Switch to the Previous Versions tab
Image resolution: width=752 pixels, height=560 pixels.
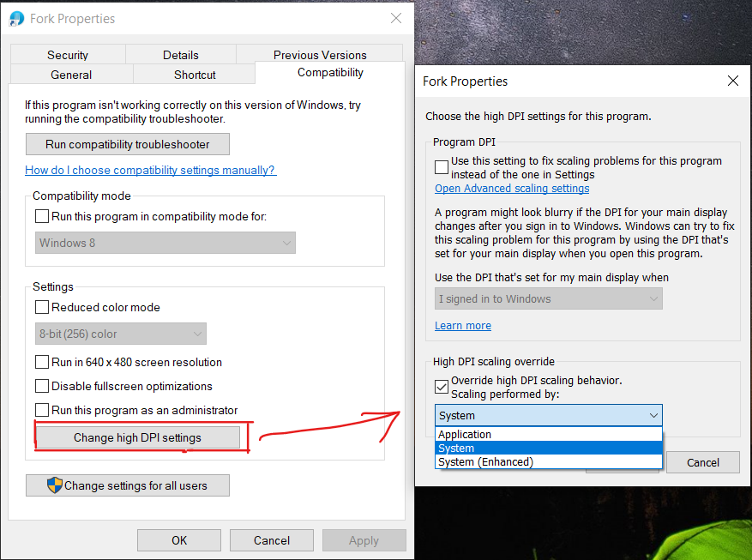pos(320,53)
